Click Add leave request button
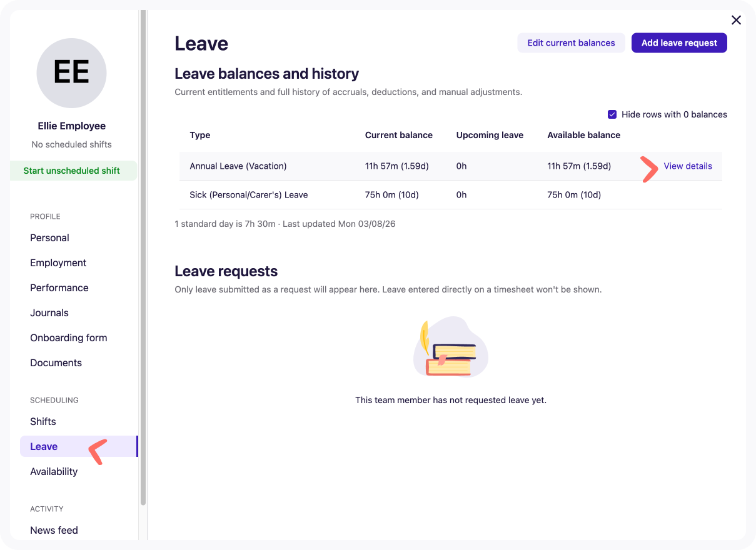756x550 pixels. tap(679, 43)
